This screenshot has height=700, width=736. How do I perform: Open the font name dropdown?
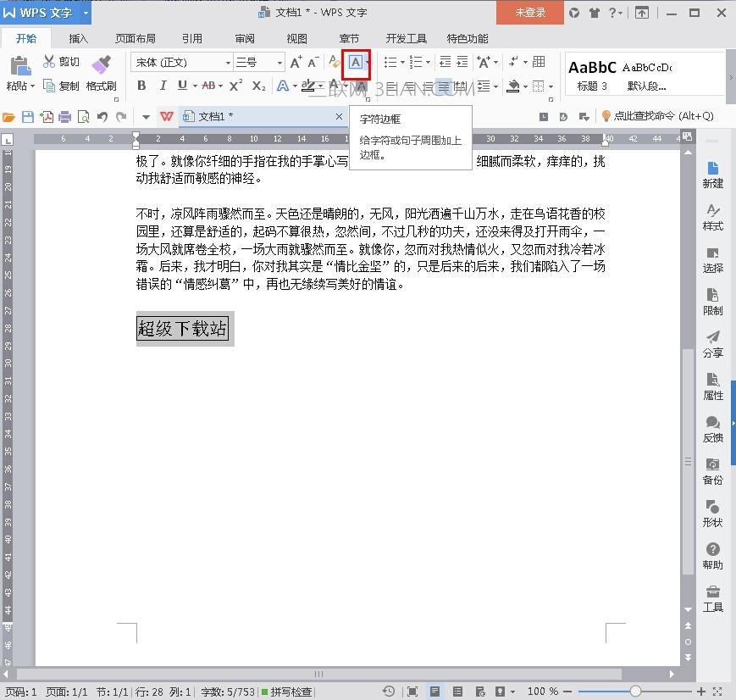pyautogui.click(x=228, y=63)
